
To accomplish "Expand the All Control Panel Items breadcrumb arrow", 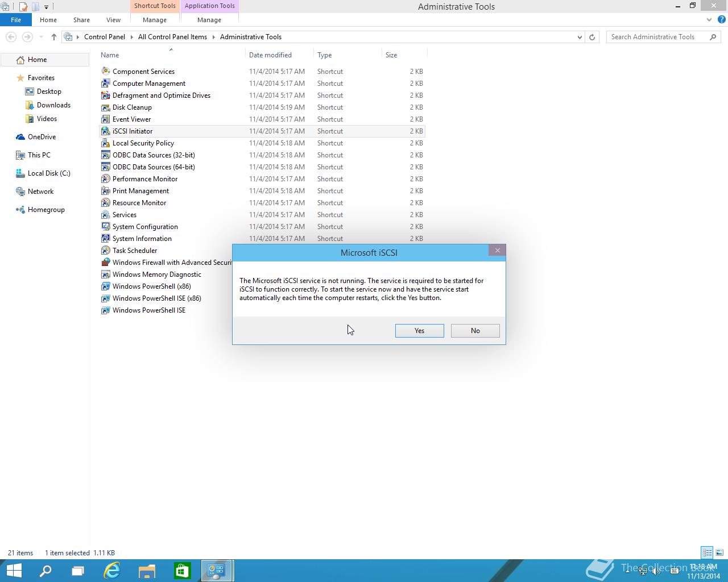I will [x=213, y=37].
